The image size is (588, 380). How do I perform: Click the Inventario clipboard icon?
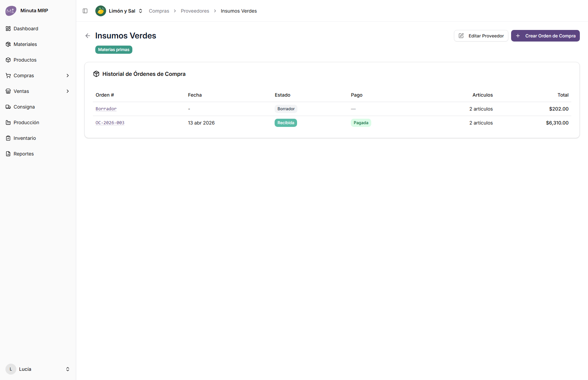click(8, 138)
